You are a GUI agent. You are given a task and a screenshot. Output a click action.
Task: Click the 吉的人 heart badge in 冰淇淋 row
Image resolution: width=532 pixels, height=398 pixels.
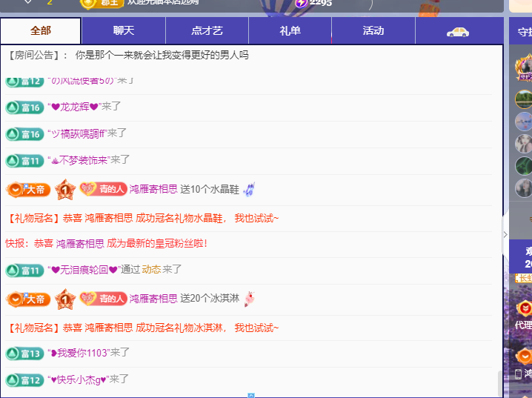[x=103, y=299]
